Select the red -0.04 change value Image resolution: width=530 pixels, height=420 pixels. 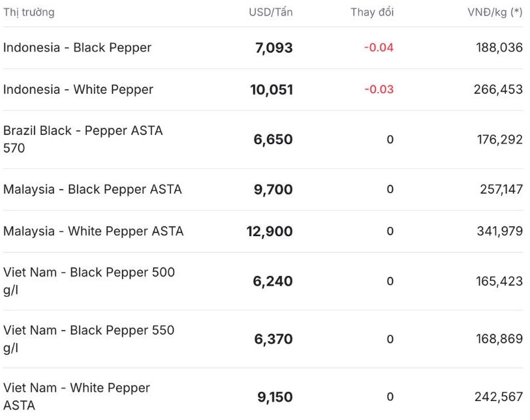tap(379, 48)
